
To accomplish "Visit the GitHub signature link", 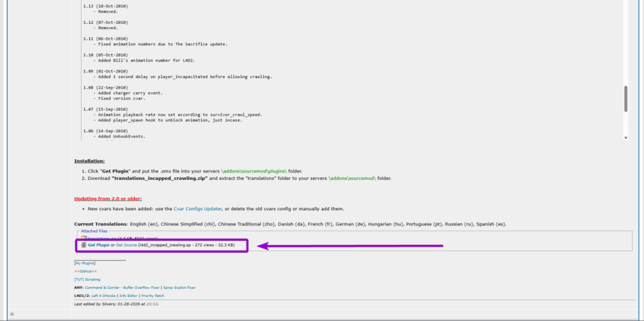I will coord(86,271).
